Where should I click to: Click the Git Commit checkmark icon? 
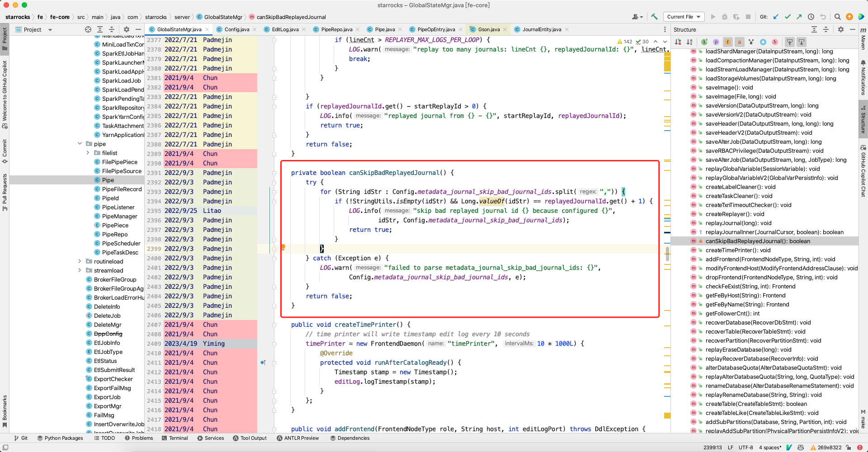(x=788, y=17)
